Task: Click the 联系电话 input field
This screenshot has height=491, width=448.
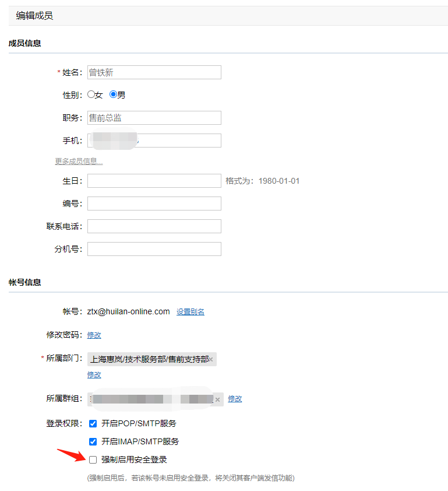Action: coord(154,226)
